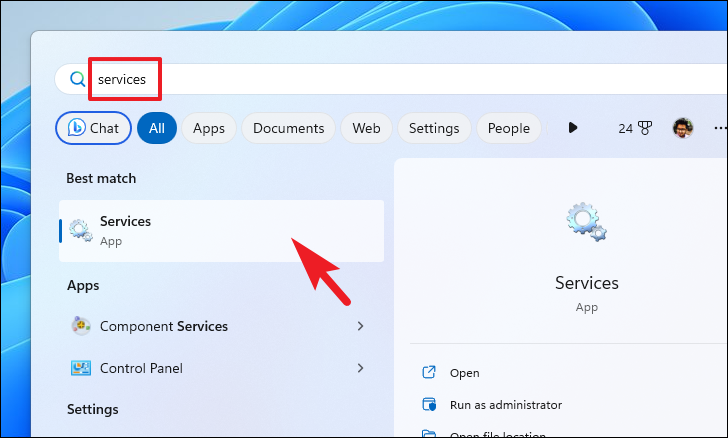Open the 24 rewards points badge
728x438 pixels.
click(x=635, y=128)
